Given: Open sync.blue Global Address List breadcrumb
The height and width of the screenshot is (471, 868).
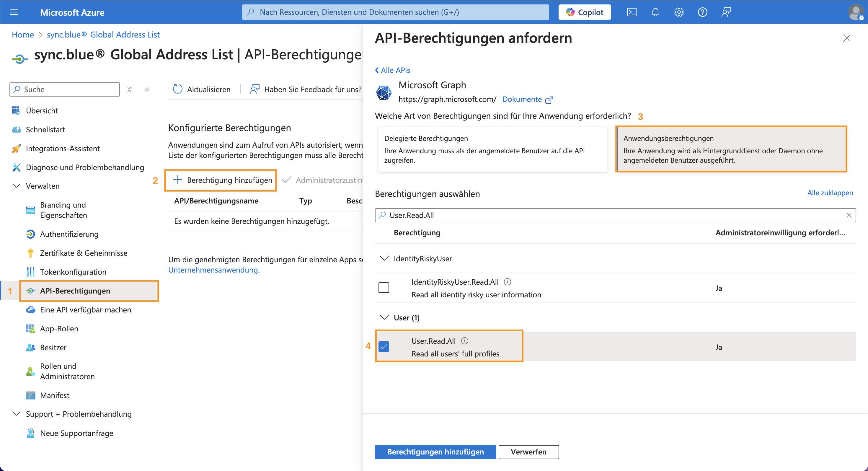Looking at the screenshot, I should (103, 35).
